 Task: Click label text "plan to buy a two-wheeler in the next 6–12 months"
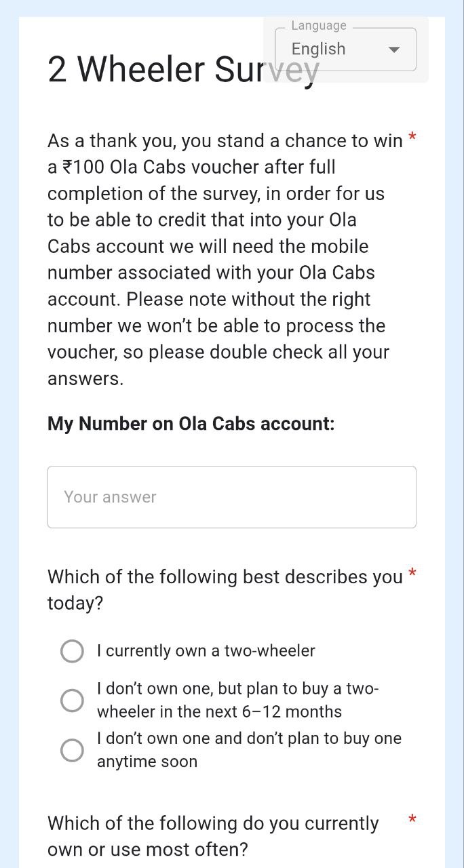pos(237,701)
